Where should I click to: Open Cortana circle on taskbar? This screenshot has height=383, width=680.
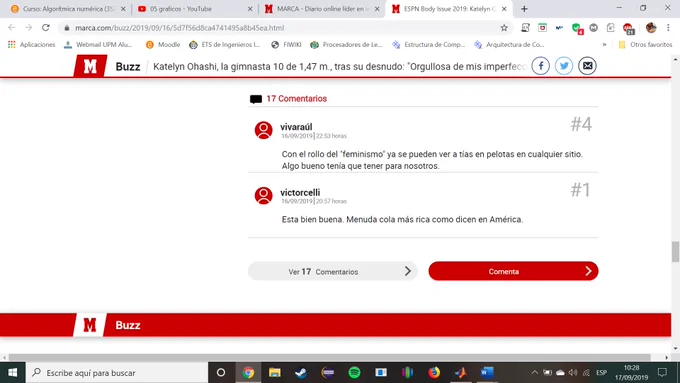click(221, 373)
